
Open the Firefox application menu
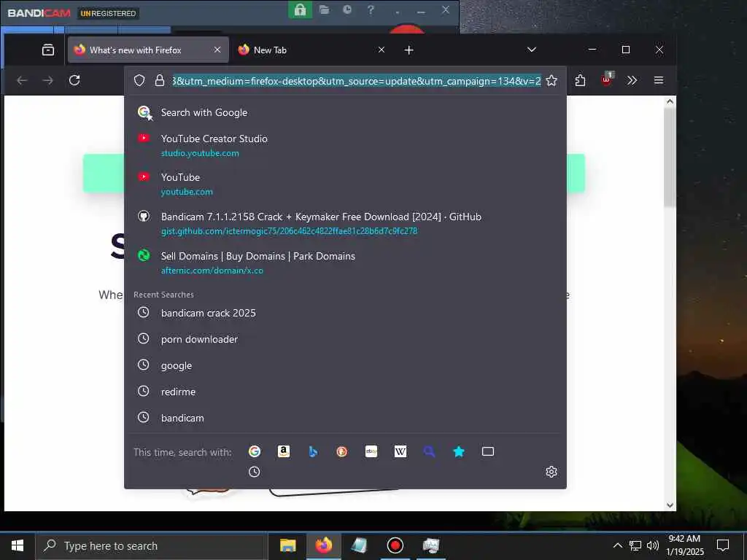[659, 80]
